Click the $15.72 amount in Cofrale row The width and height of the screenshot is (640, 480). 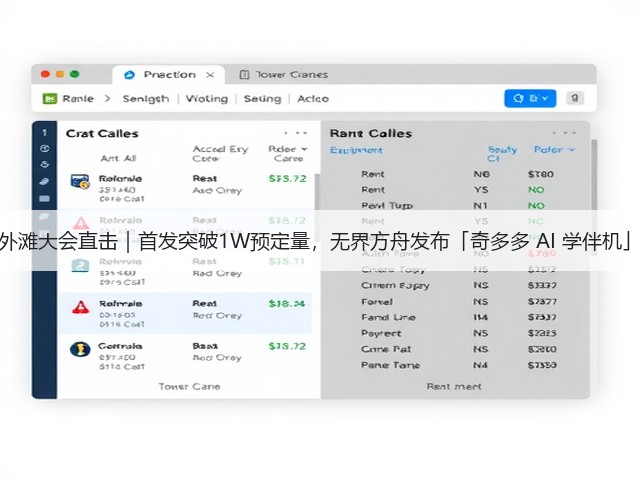click(x=287, y=347)
